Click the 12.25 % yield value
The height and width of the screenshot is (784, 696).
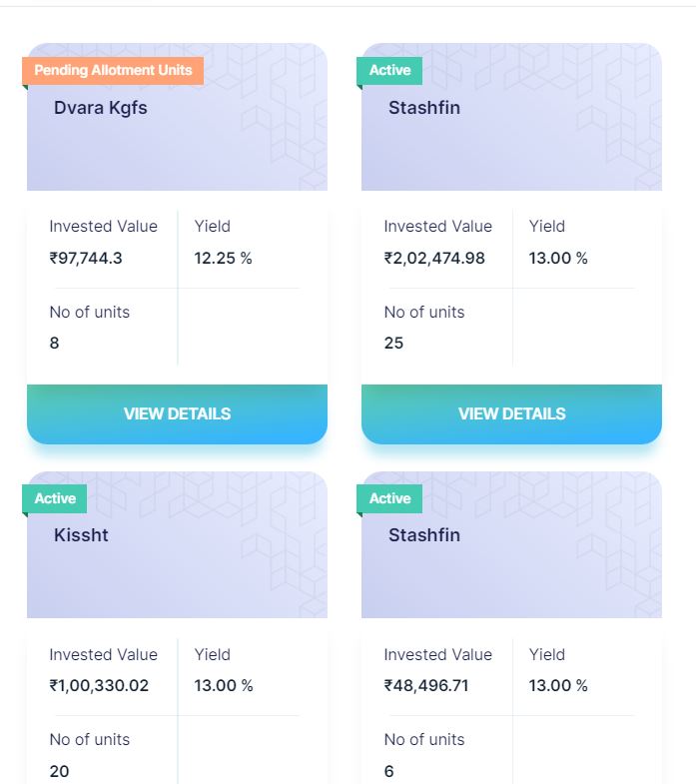click(223, 258)
